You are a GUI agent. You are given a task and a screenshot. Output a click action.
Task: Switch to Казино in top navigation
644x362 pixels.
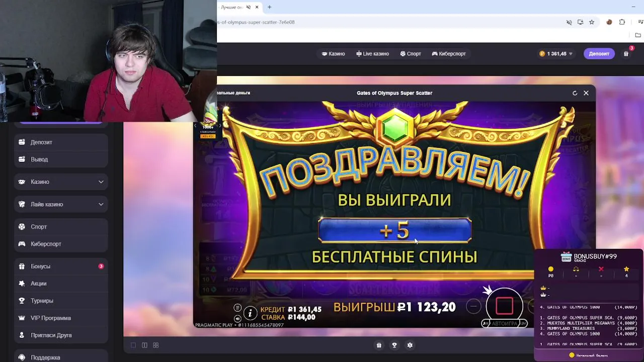tap(333, 54)
